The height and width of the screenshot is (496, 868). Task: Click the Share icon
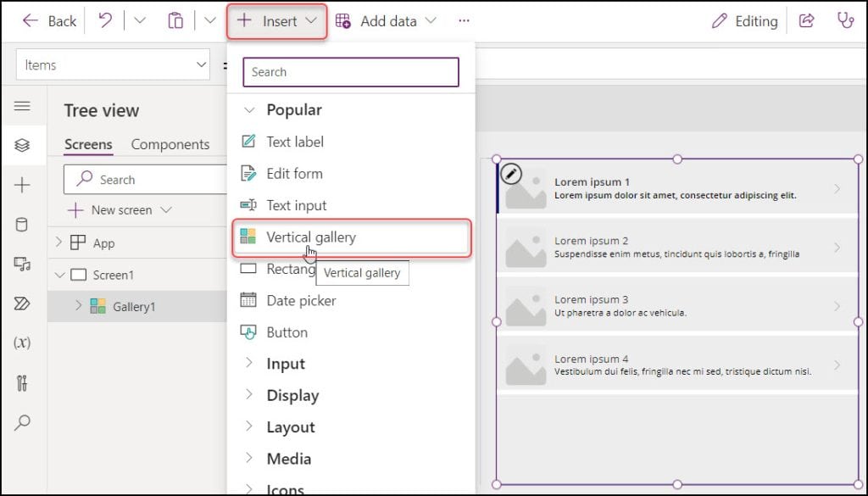click(807, 21)
